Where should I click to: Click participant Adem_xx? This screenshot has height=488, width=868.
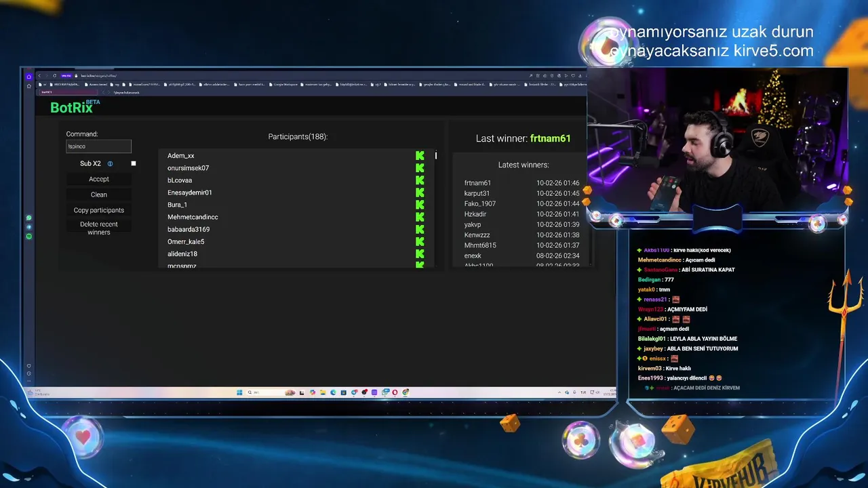181,156
